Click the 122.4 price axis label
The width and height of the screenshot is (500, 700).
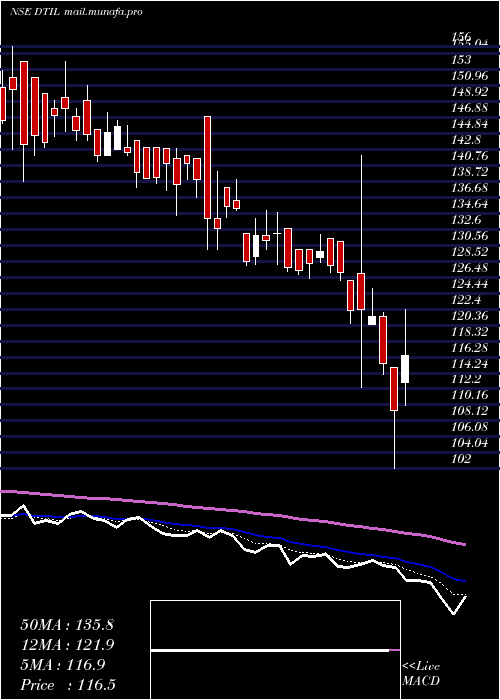coord(466,300)
